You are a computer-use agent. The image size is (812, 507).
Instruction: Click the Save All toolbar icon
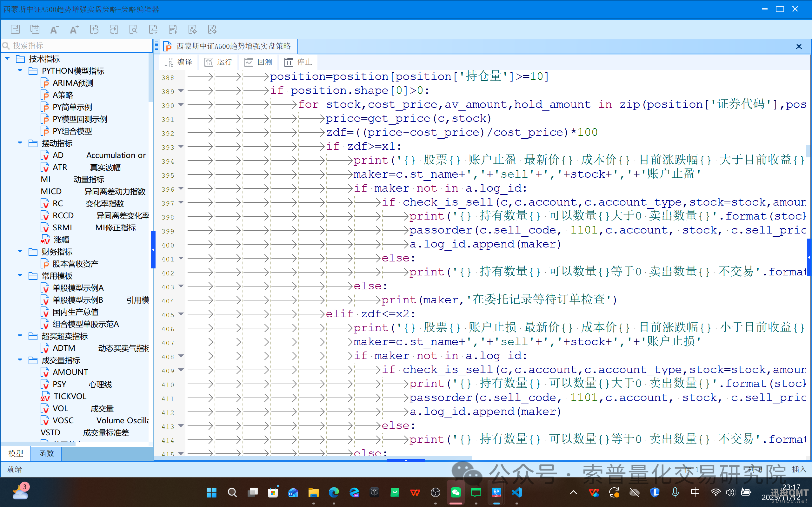[35, 29]
